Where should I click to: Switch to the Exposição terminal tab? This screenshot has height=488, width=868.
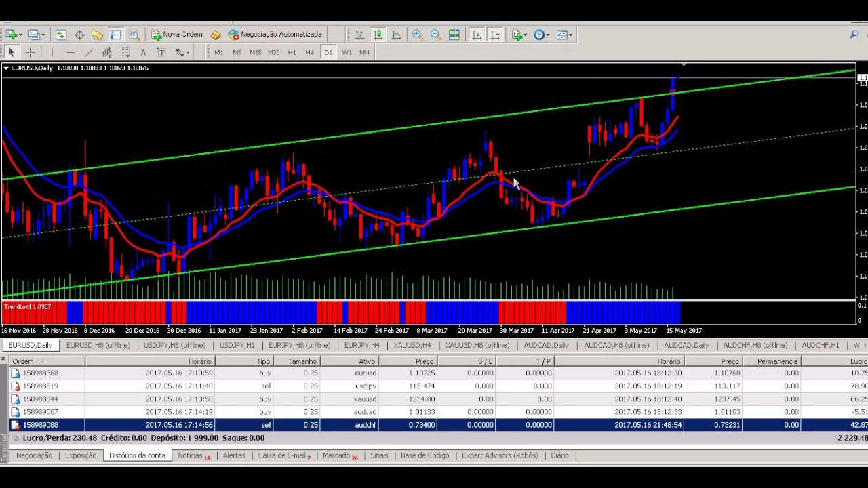(x=81, y=455)
